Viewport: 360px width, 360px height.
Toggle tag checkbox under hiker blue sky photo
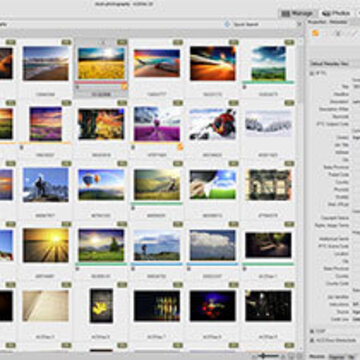tap(133, 269)
